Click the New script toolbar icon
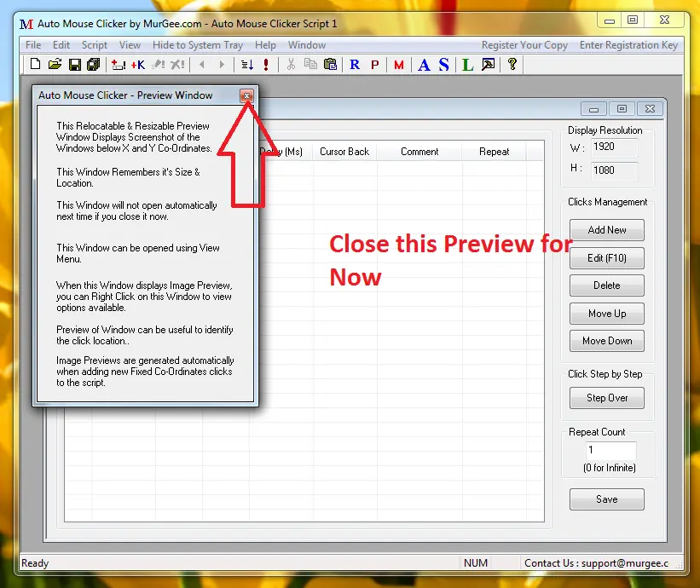 tap(35, 64)
